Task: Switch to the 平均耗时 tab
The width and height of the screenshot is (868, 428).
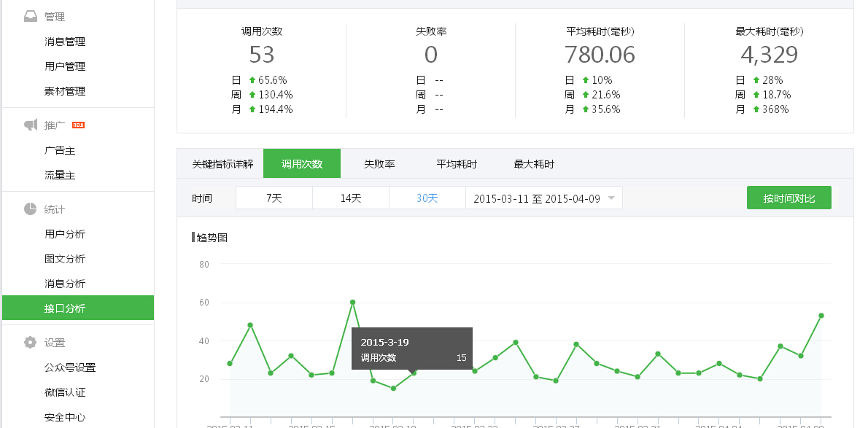Action: click(457, 164)
